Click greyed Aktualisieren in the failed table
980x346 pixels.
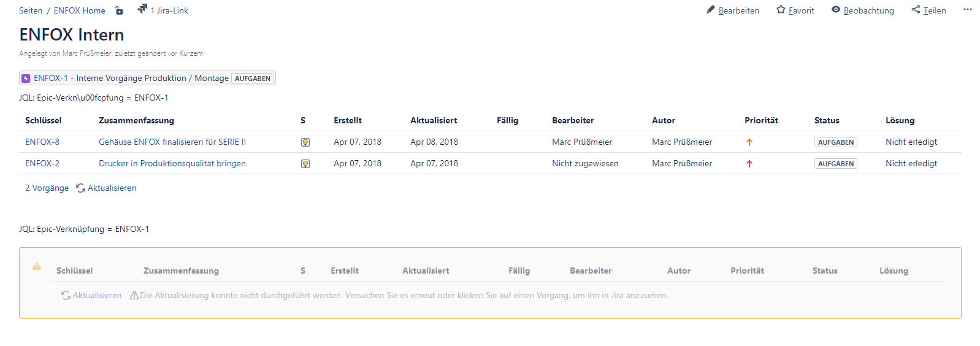[97, 295]
